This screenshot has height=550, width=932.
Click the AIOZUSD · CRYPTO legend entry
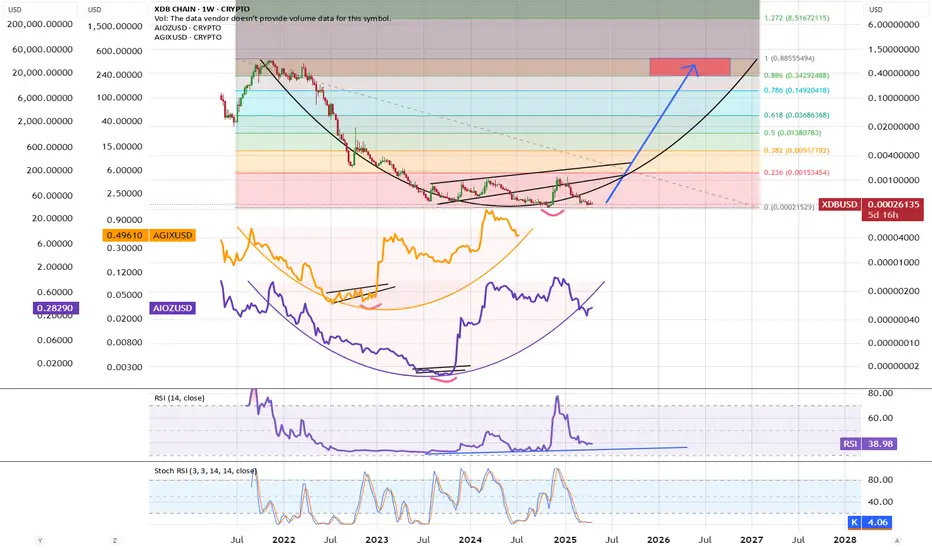pos(187,28)
